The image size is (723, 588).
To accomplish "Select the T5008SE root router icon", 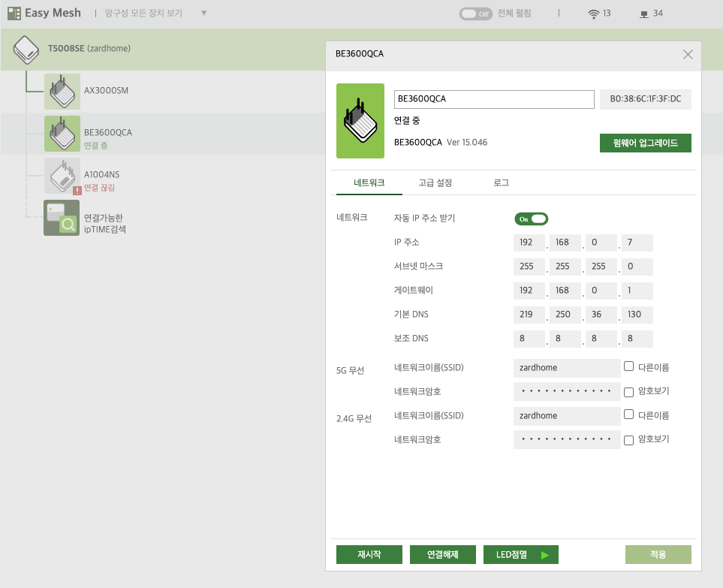I will click(x=26, y=50).
